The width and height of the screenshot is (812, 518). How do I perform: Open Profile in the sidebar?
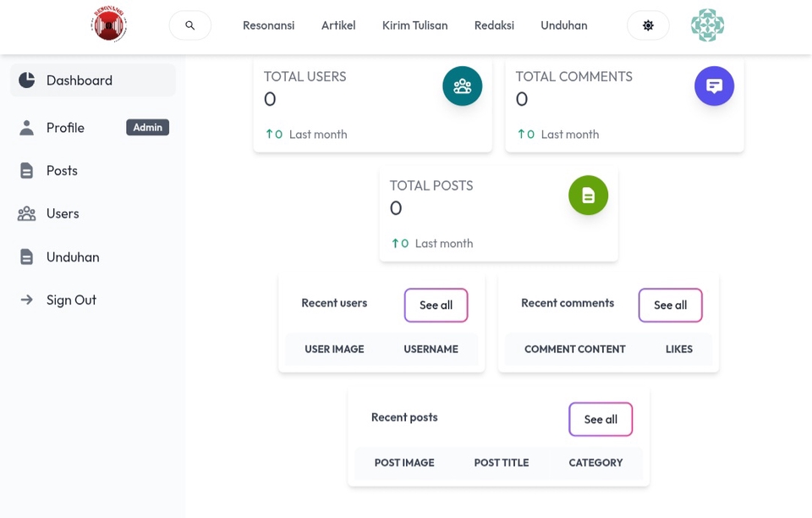(x=65, y=128)
